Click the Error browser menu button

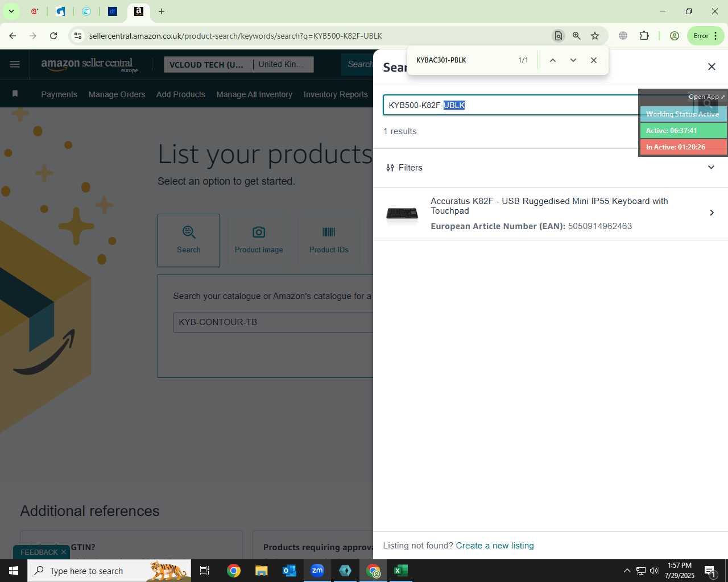click(x=706, y=36)
